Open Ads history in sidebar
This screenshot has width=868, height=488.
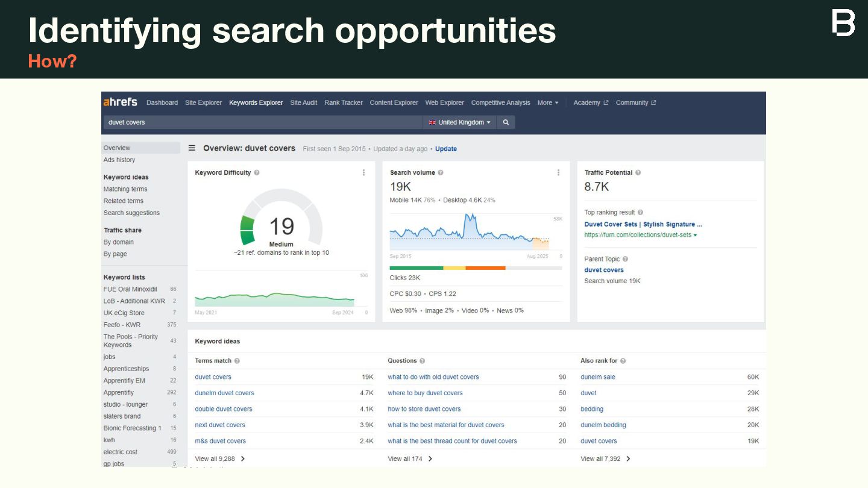[119, 160]
